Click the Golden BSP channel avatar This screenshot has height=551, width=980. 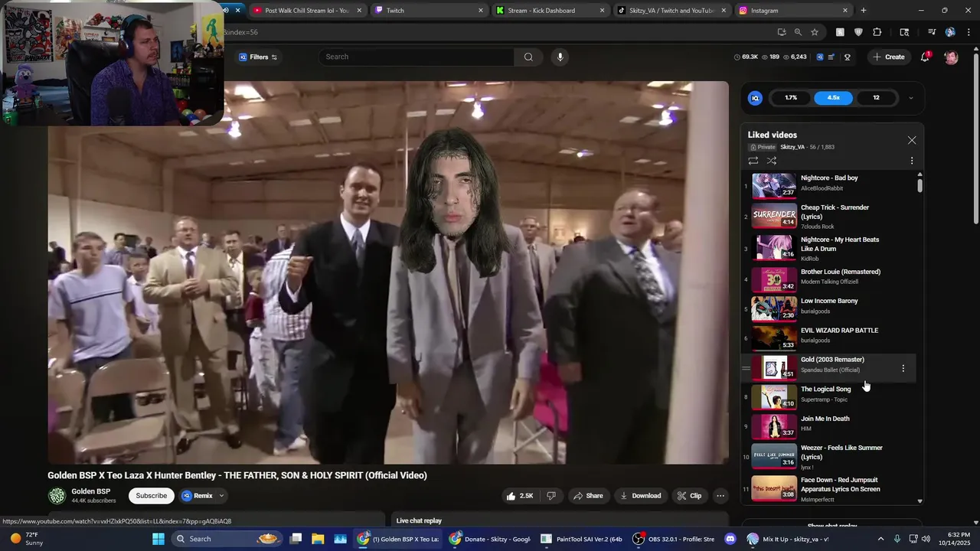click(57, 496)
